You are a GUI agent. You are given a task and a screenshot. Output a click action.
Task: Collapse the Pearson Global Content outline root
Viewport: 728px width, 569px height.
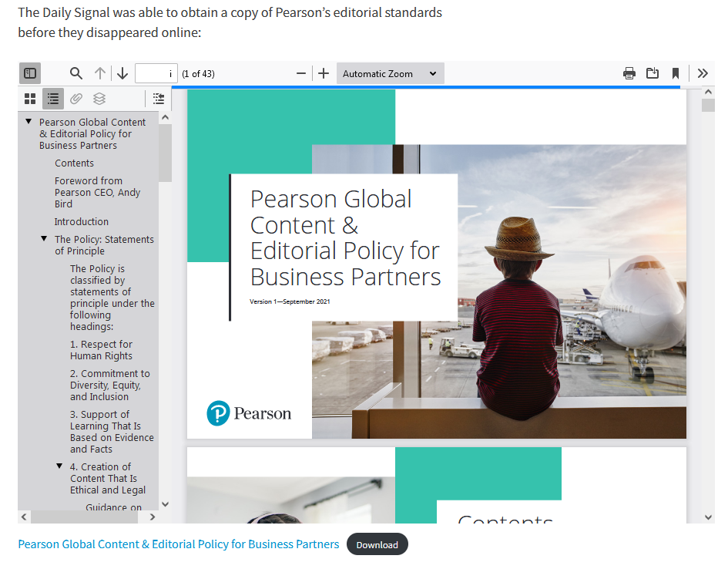pyautogui.click(x=29, y=122)
